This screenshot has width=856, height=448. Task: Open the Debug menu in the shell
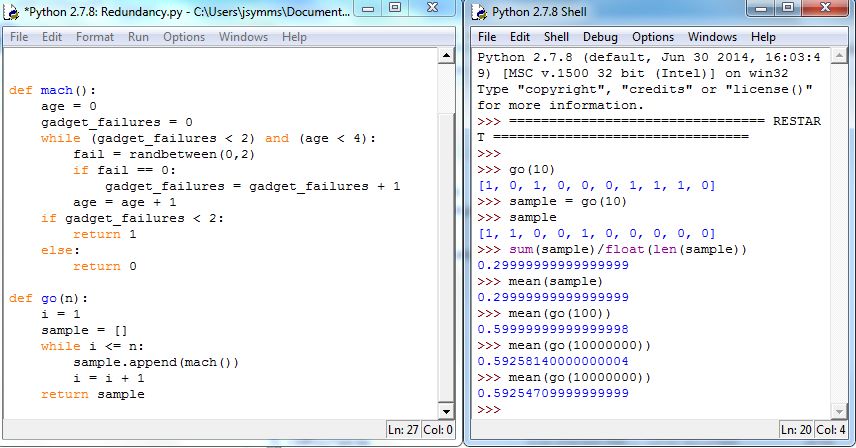tap(600, 37)
